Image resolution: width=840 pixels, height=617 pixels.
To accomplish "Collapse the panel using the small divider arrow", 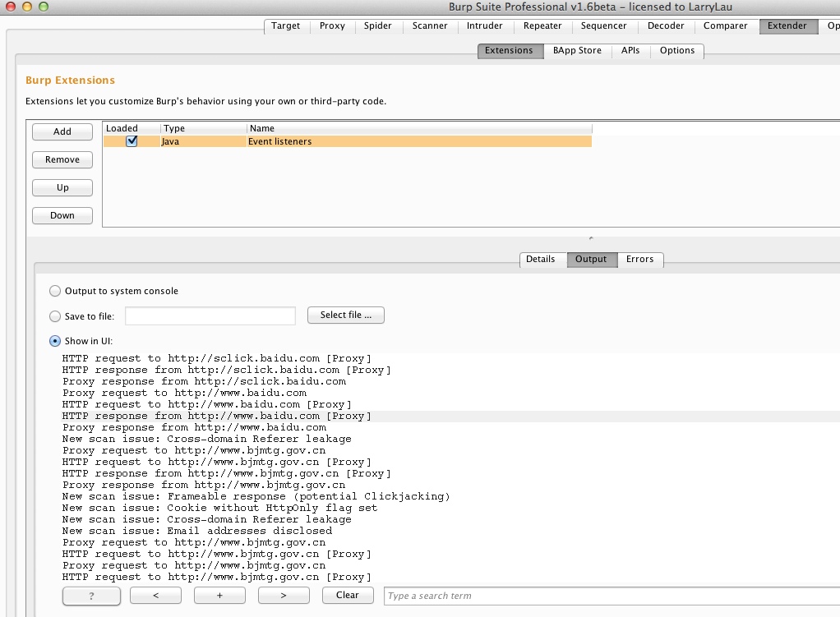I will [591, 238].
